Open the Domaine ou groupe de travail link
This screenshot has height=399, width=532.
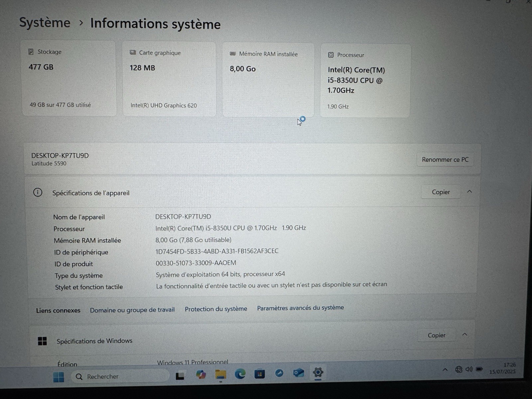point(132,310)
